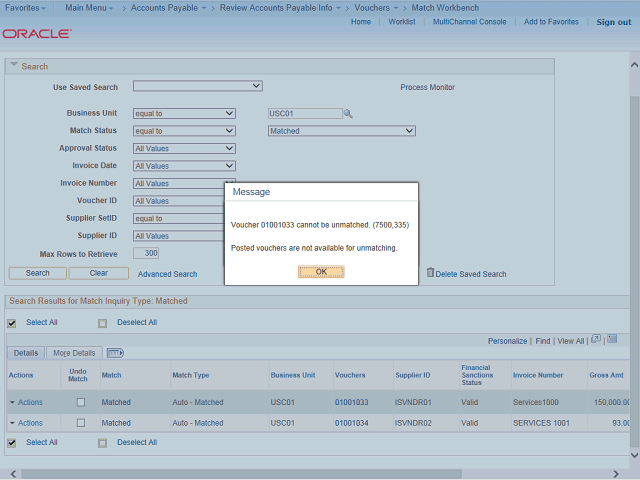Viewport: 640px width, 480px height.
Task: Check the bottom Deselect All checkbox
Action: tap(102, 443)
